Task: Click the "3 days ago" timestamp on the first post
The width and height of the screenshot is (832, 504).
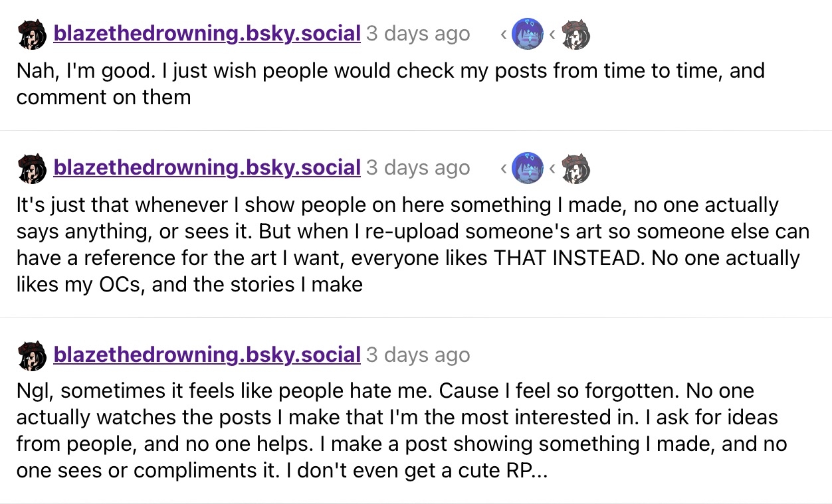Action: coord(418,34)
